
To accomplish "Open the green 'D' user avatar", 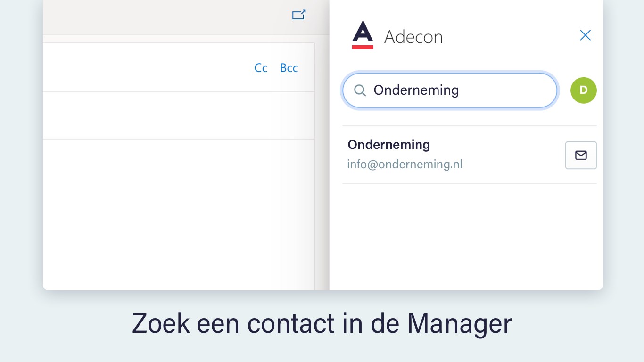I will (583, 90).
